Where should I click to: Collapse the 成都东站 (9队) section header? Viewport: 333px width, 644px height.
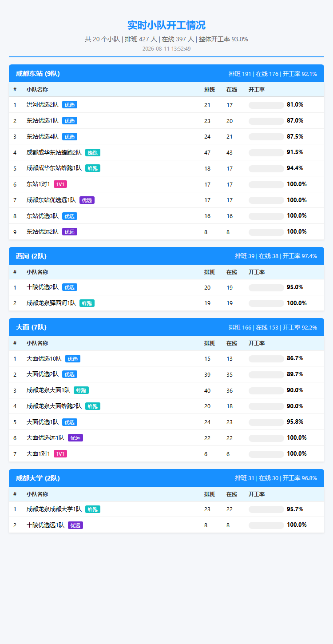click(166, 74)
